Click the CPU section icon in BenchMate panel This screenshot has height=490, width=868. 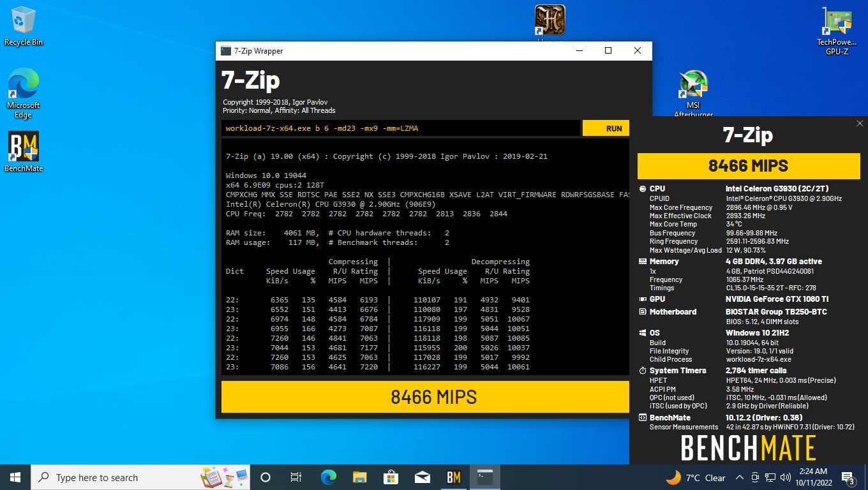pos(643,189)
